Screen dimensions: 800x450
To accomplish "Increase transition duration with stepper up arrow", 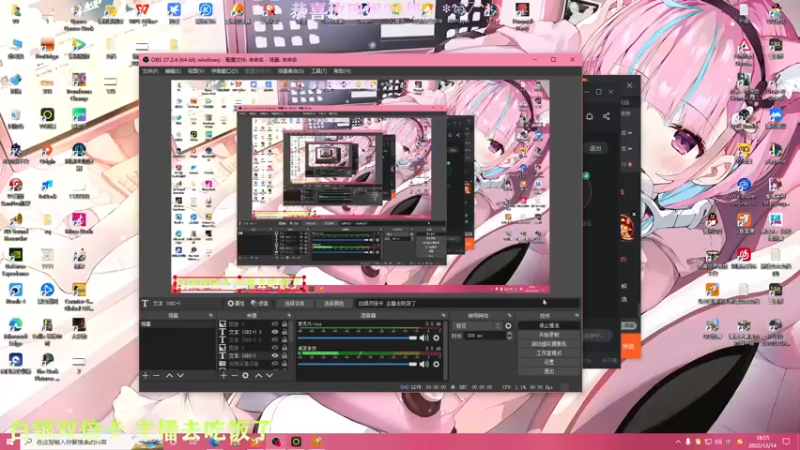I will (x=509, y=334).
